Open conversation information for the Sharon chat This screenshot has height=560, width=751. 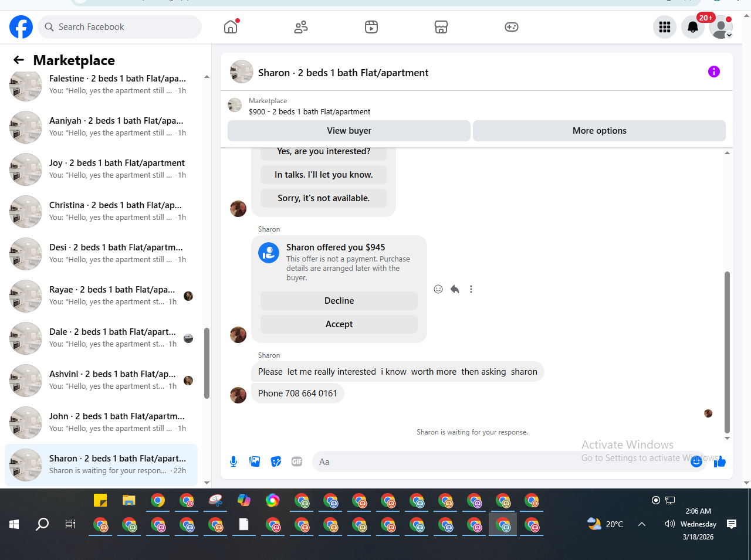click(x=714, y=72)
